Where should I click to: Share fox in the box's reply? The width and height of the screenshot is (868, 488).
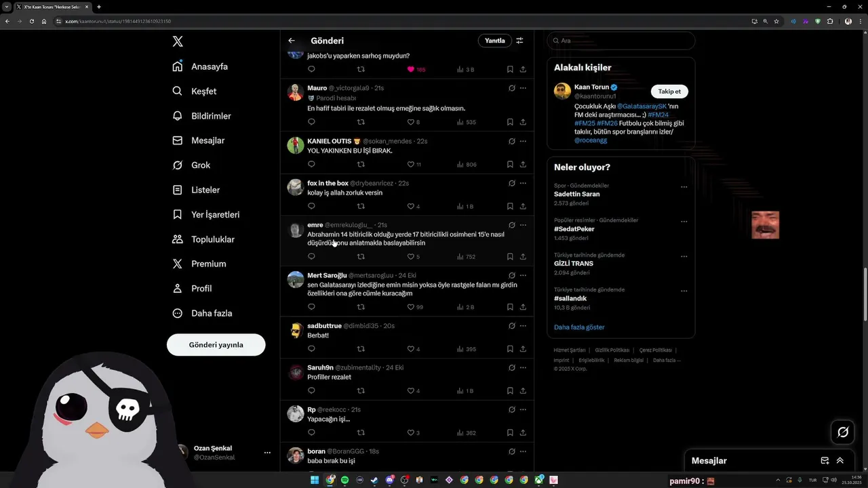tap(523, 206)
